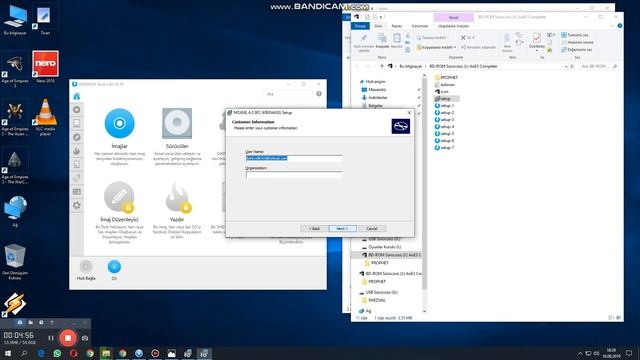Viewport: 640px width, 360px height.
Task: Open the Bandicam folder icon
Action: tap(31, 322)
